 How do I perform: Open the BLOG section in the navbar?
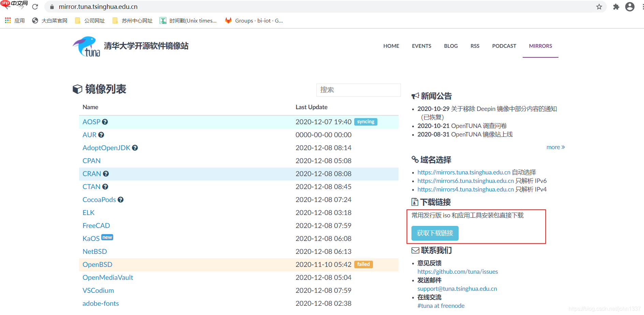click(451, 46)
